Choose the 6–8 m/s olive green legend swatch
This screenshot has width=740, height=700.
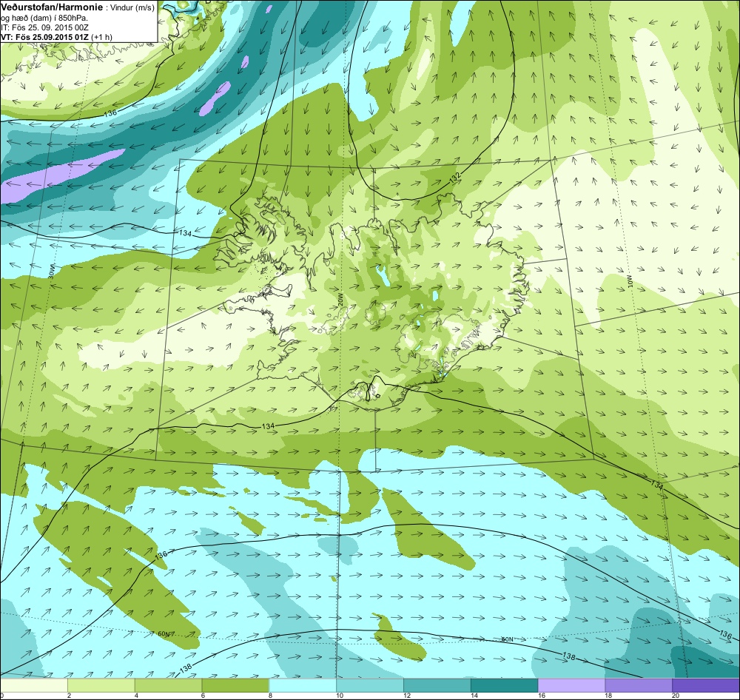pyautogui.click(x=235, y=685)
